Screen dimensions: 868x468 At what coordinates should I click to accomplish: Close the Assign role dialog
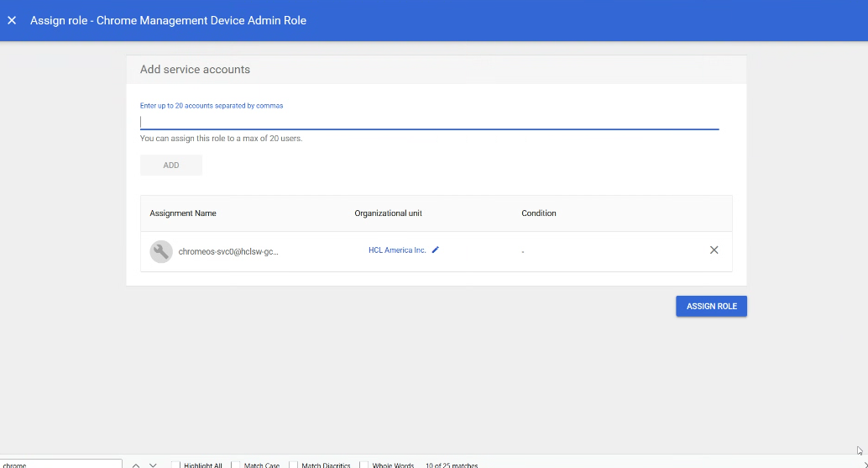[x=12, y=20]
